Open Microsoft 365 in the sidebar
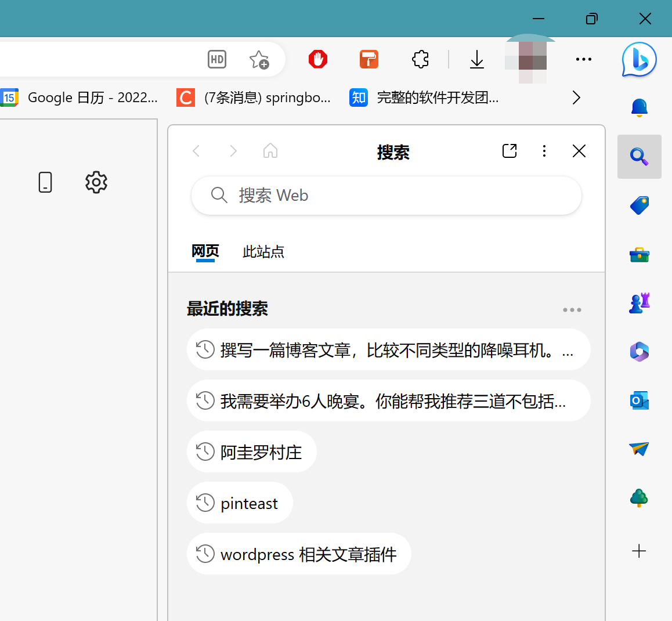Screen dimensions: 672x621 639,352
